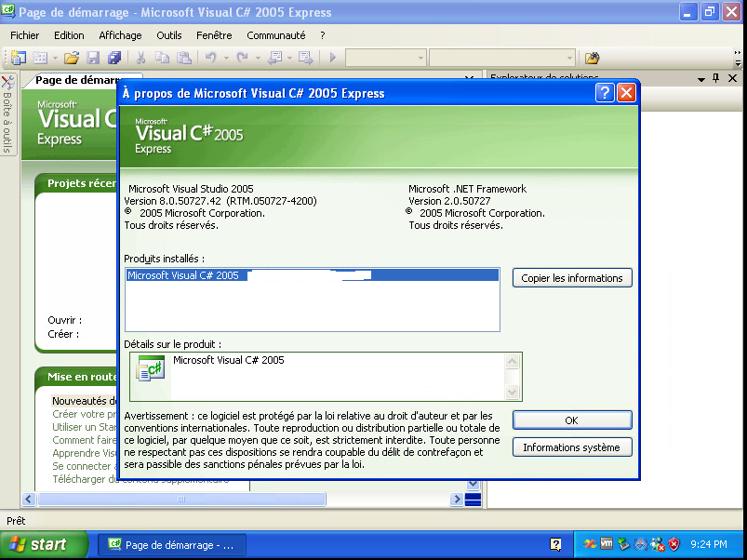Viewport: 747px width, 560px height.
Task: Open the Edition menu
Action: [69, 35]
